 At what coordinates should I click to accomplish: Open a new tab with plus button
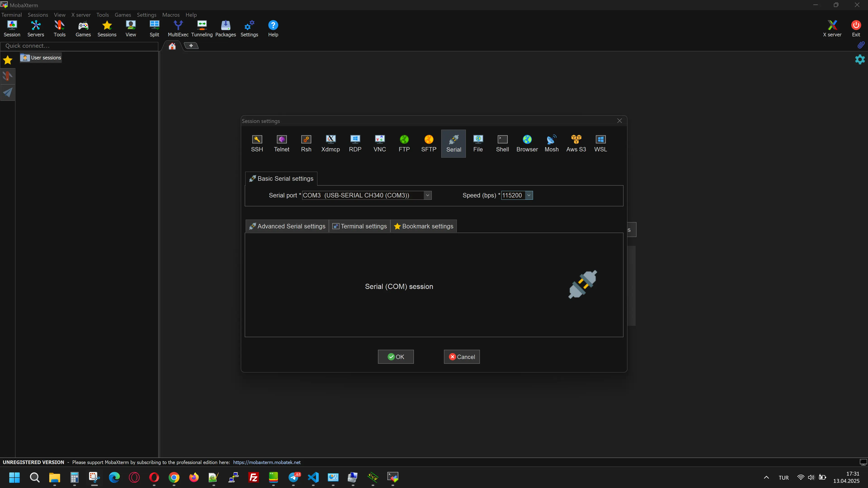pyautogui.click(x=191, y=45)
